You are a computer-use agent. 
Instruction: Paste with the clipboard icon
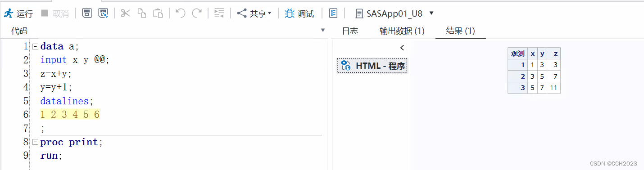click(x=158, y=13)
